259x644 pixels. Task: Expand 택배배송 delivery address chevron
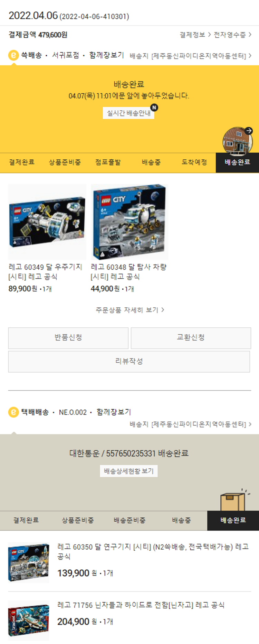click(250, 424)
